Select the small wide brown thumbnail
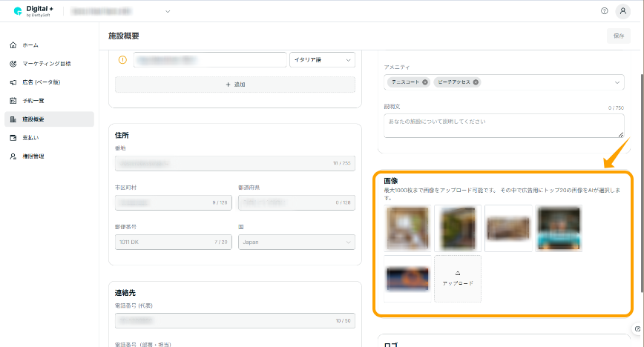Viewport: 644px width, 347px height. (x=508, y=228)
